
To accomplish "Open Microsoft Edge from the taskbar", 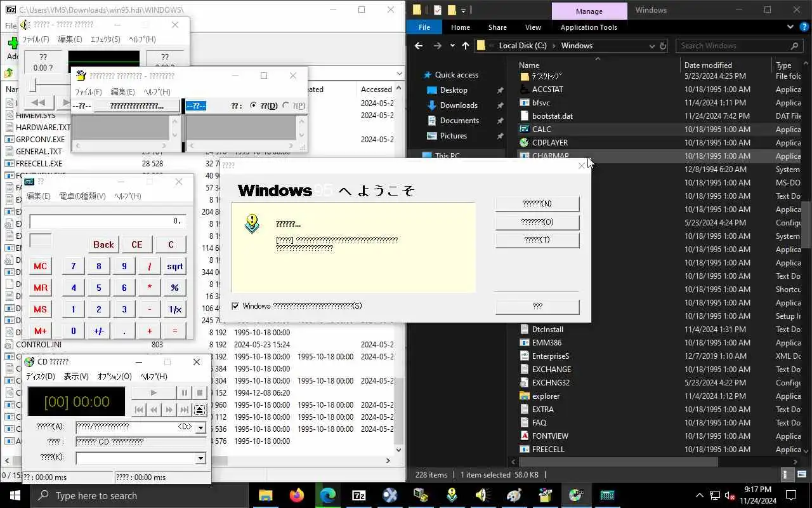I will coord(327,495).
